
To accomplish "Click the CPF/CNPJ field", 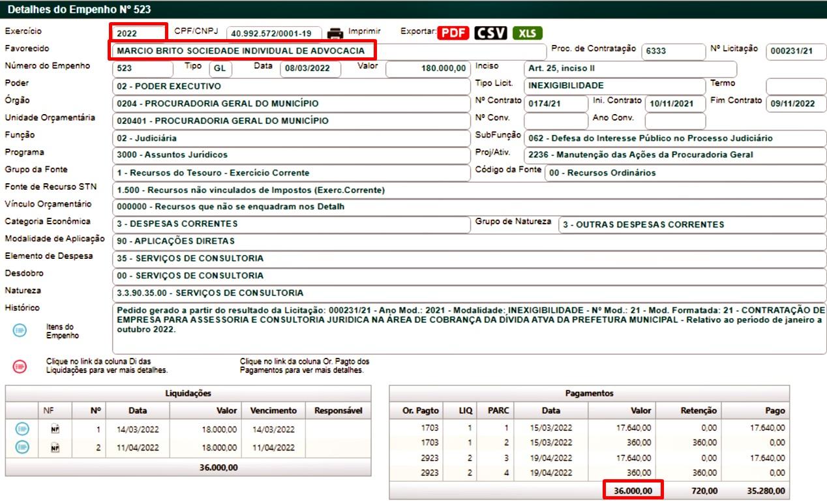I will pyautogui.click(x=274, y=33).
